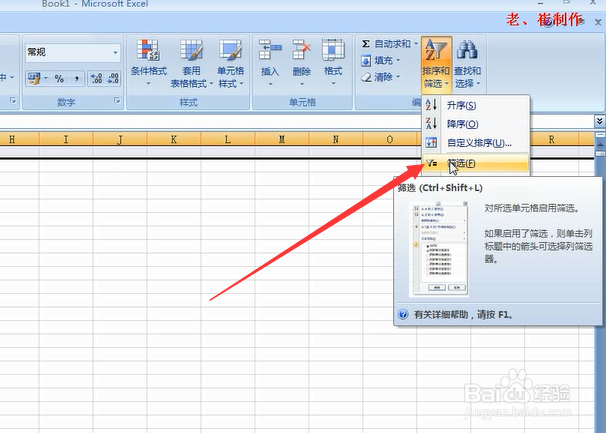
Task: Open the number format combo box (常规)
Action: tap(73, 52)
